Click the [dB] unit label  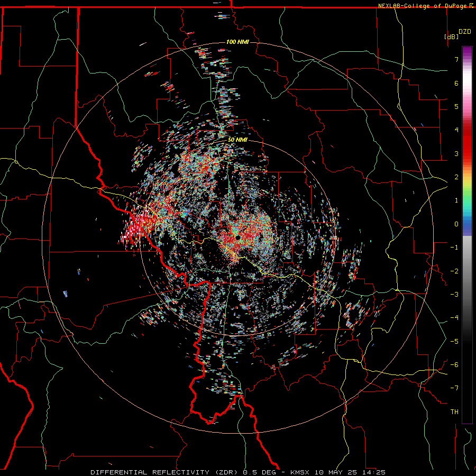point(451,36)
